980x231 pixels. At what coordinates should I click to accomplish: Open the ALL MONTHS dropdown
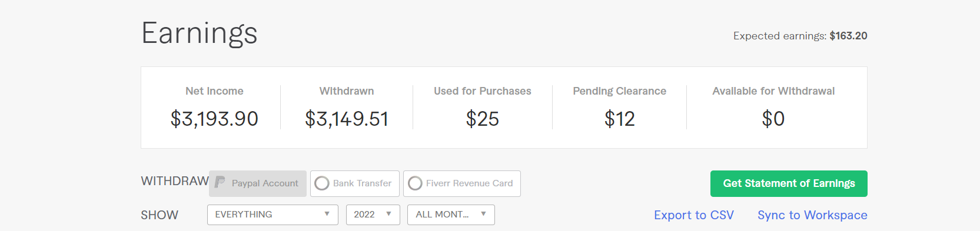[x=451, y=215]
